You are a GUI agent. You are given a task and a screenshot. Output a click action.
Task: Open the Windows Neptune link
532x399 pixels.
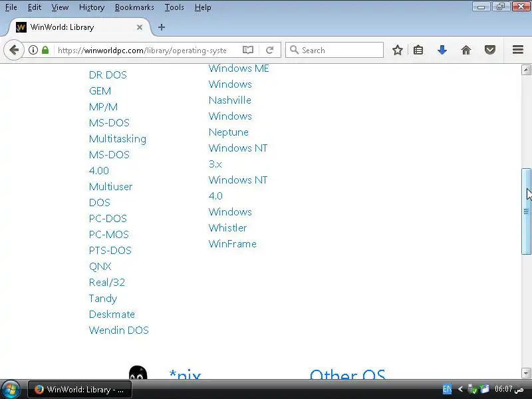[230, 124]
